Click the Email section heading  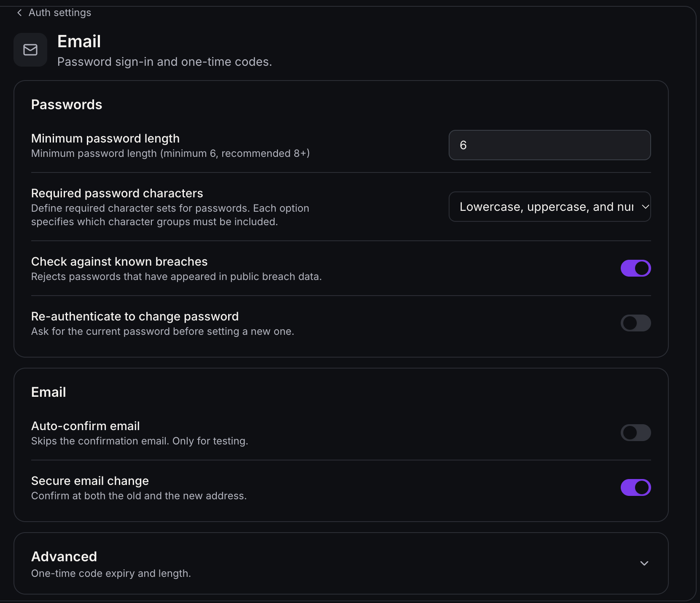(48, 392)
